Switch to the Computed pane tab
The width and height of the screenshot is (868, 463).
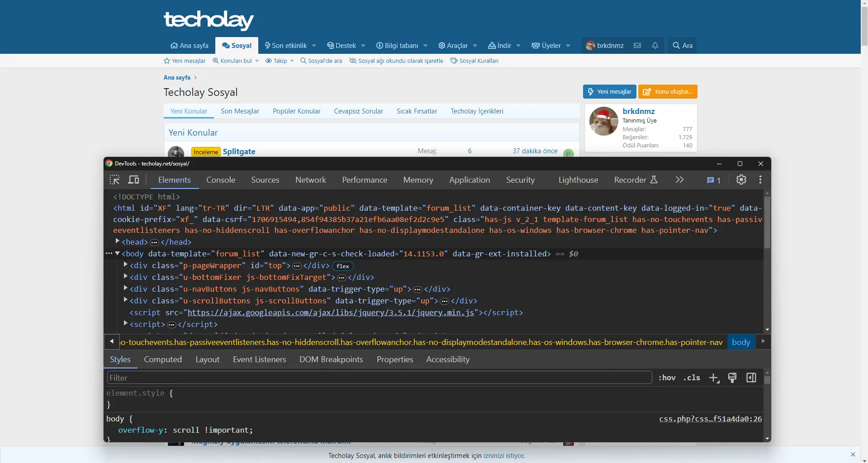(x=163, y=359)
